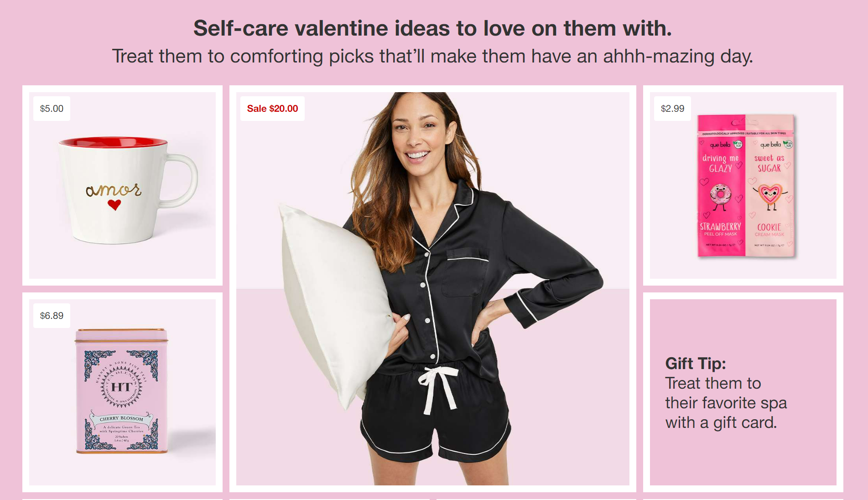Click the $6.89 price label
The image size is (868, 500).
(x=52, y=316)
